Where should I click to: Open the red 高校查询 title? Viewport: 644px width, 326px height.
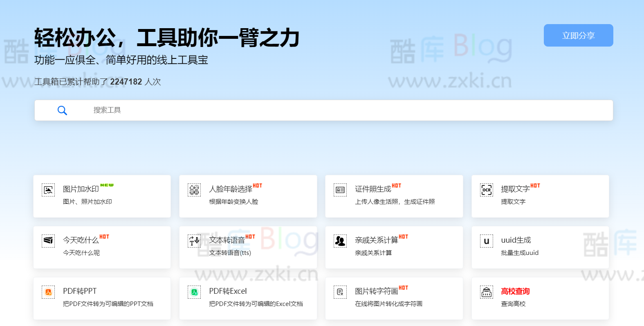pyautogui.click(x=515, y=291)
